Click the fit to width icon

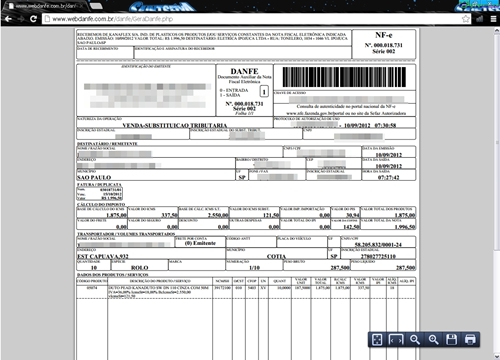pyautogui.click(x=396, y=340)
